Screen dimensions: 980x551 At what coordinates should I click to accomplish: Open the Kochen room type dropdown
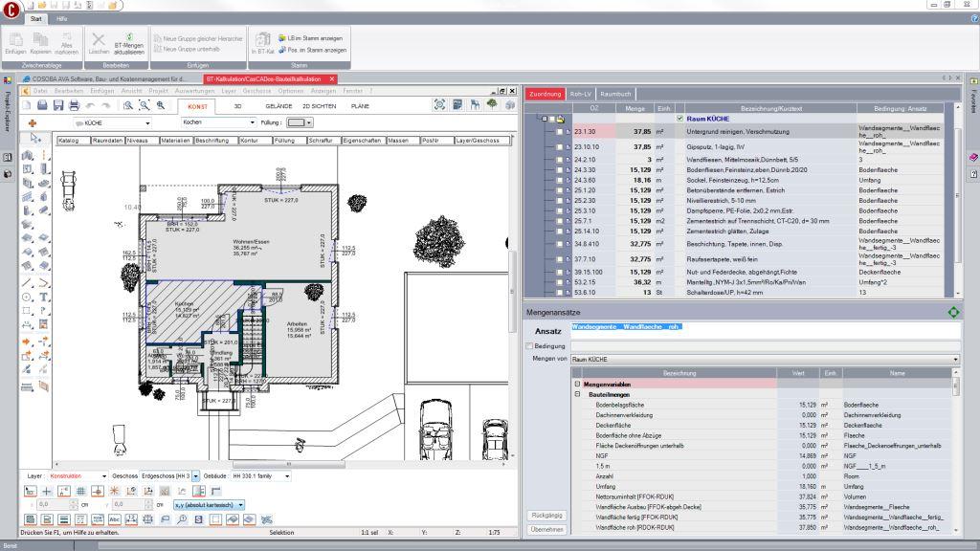(x=253, y=123)
